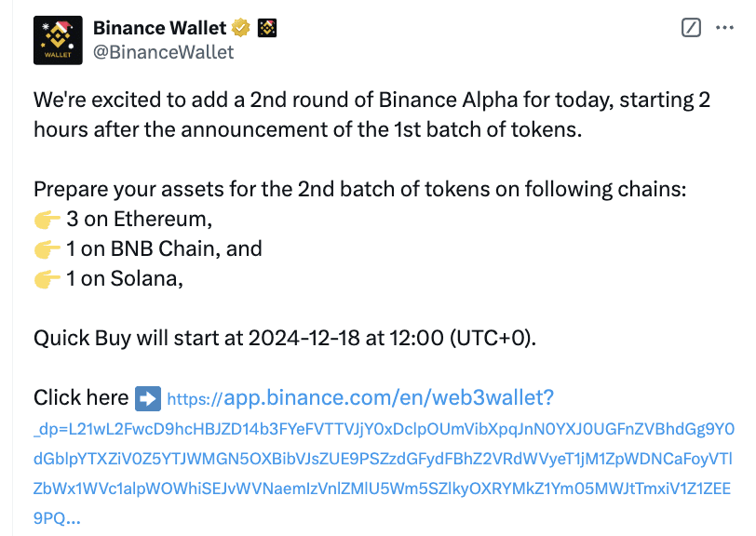Click the gold verified badge
The image size is (756, 536).
click(240, 28)
